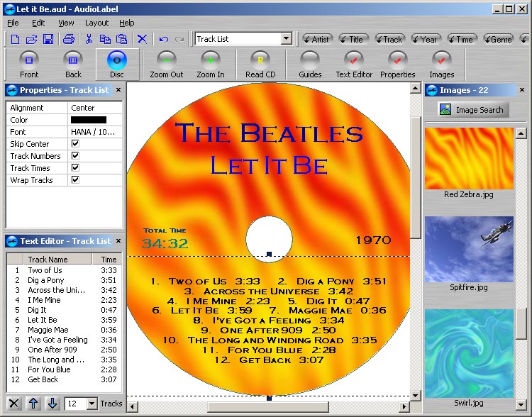The image size is (532, 417).
Task: Select the Spitfire.jpg thumbnail
Action: coord(469,249)
